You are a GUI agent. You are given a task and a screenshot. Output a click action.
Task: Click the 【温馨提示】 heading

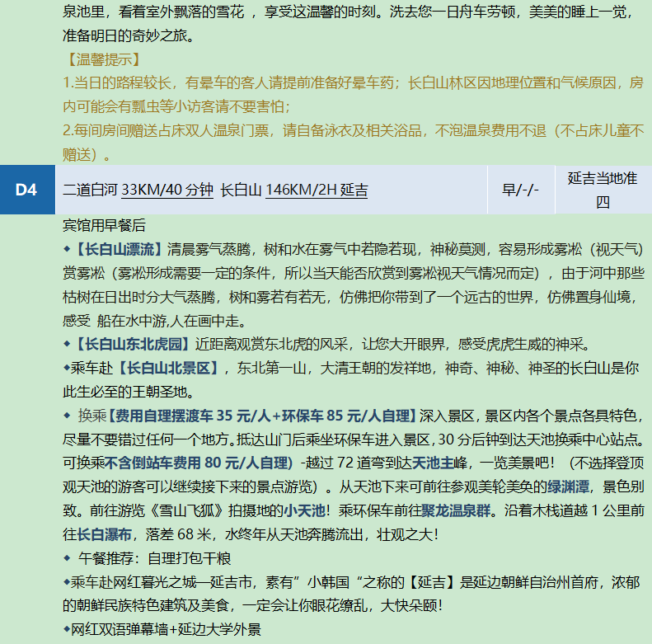coord(102,59)
